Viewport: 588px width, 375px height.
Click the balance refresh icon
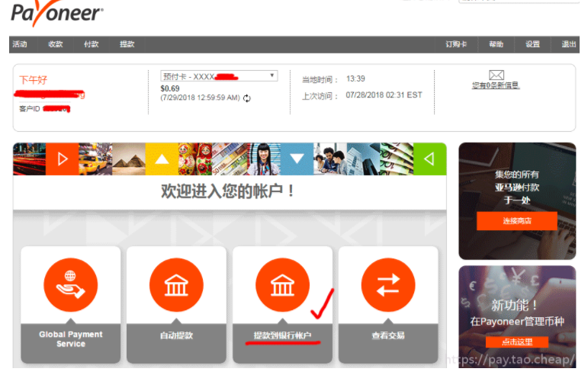click(247, 98)
